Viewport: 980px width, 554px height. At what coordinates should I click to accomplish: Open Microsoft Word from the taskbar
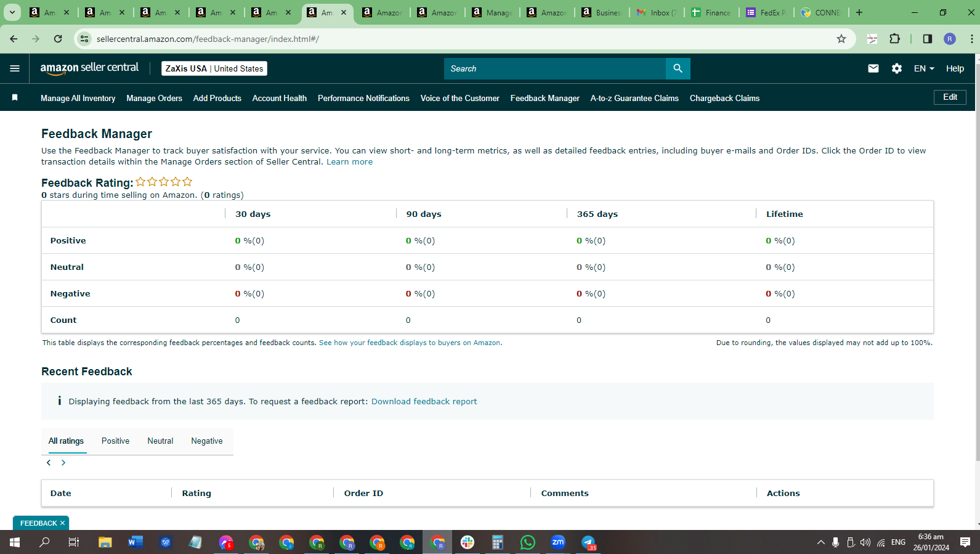pos(136,542)
